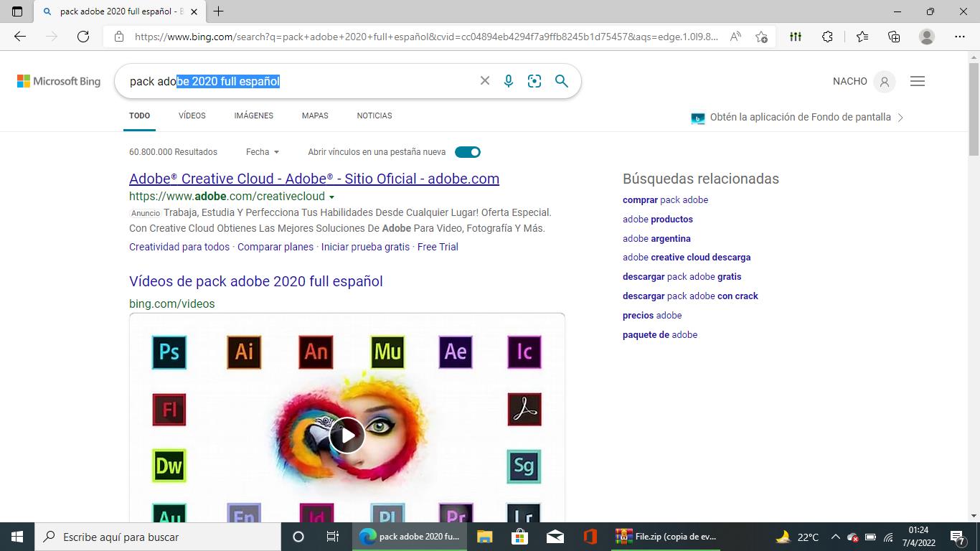Open Adobe Creative Cloud official site link
Screen dimensions: 980x551
tap(314, 179)
